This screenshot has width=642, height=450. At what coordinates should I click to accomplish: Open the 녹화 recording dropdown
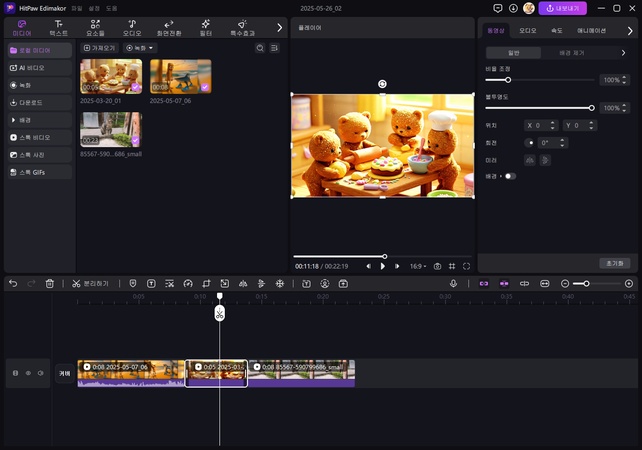click(x=139, y=48)
